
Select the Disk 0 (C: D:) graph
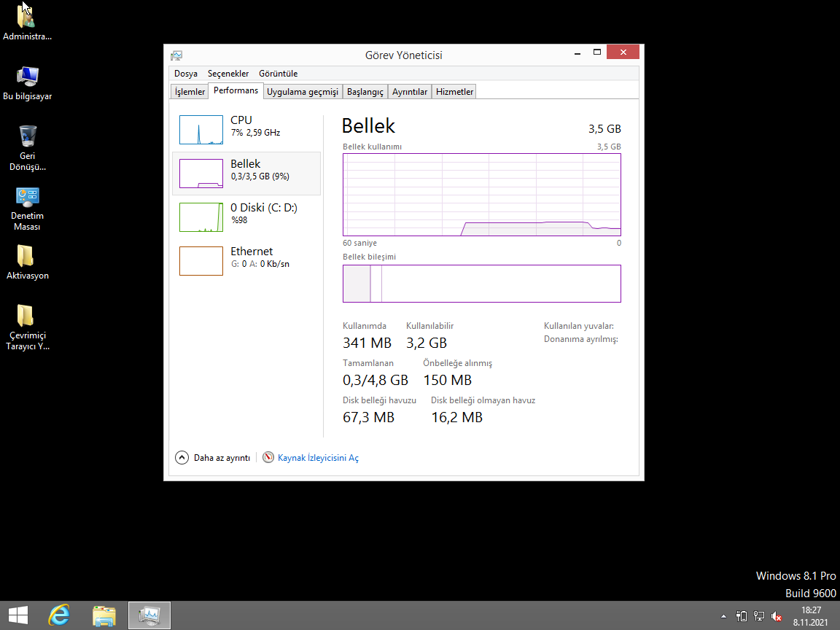point(201,217)
